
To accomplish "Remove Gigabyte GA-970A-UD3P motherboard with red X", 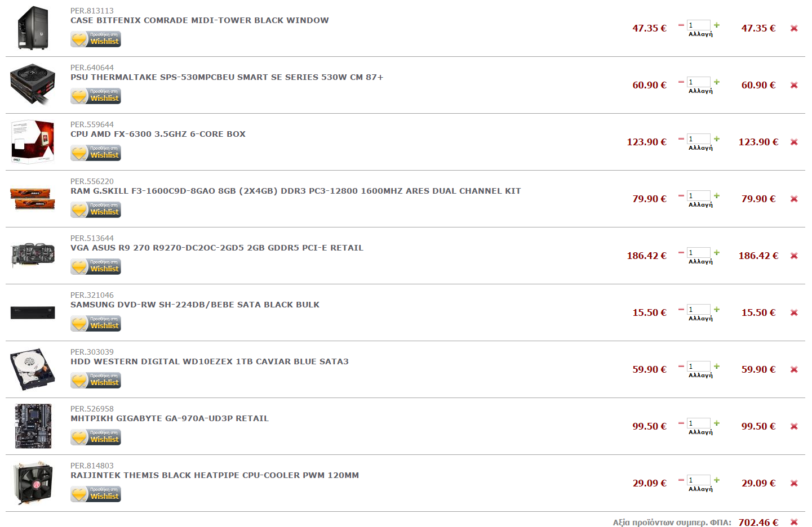I will pyautogui.click(x=794, y=426).
